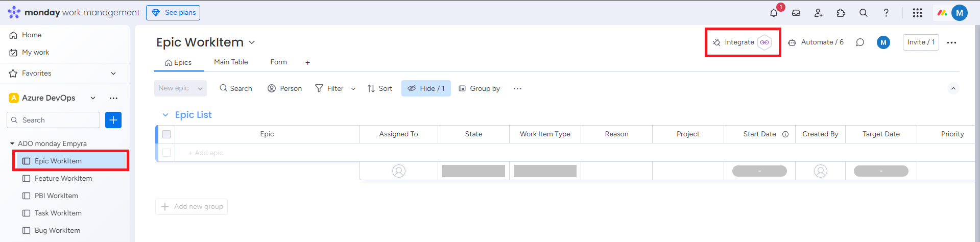Collapse the Epic List group chevron

[x=165, y=115]
